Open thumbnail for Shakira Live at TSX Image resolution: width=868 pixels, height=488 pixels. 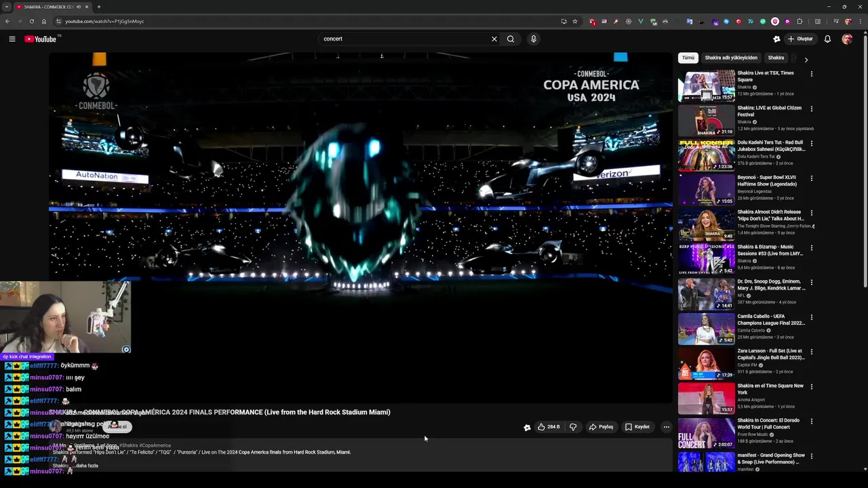click(x=706, y=85)
